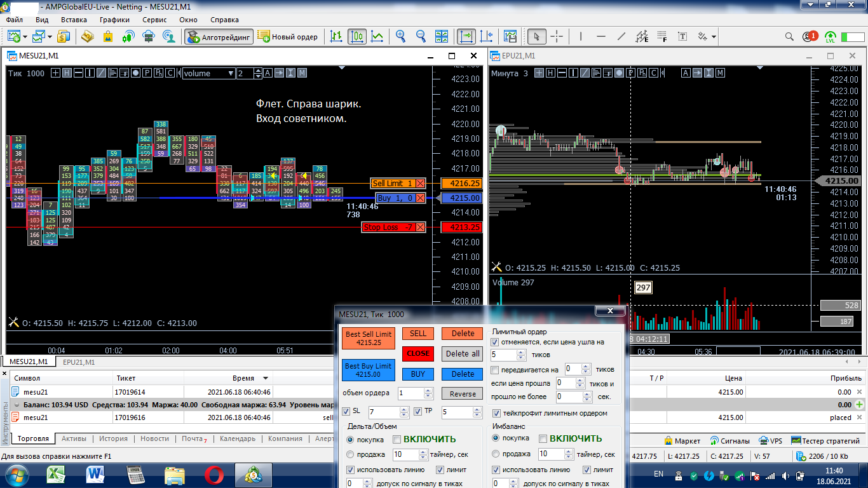Click the blue BUY button
The image size is (868, 488).
[x=418, y=374]
